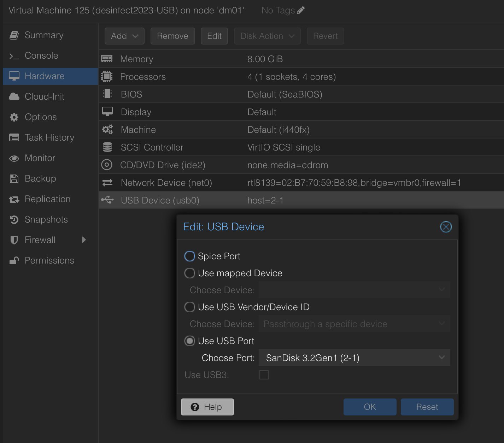Click the Options gear icon
Screen dimensions: 504x443
14,117
